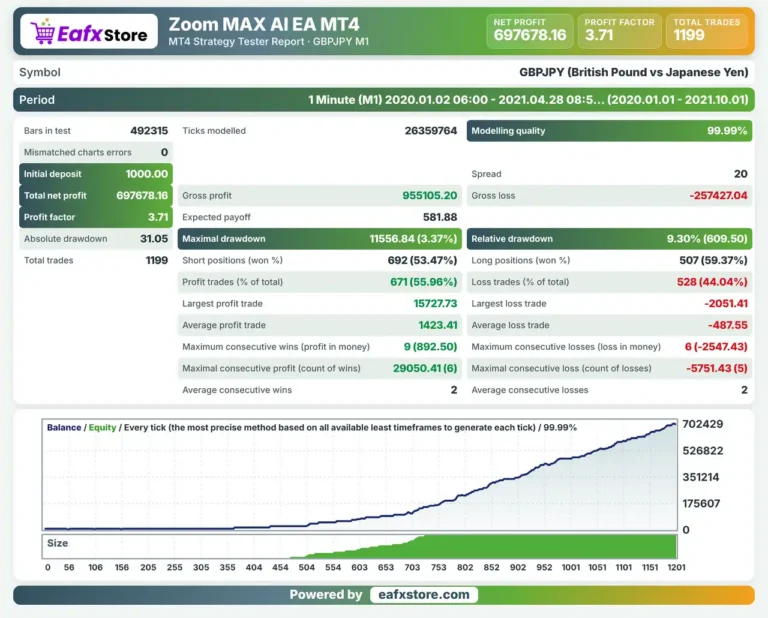
Task: Click the x-axis tick label 703
Action: pos(412,567)
